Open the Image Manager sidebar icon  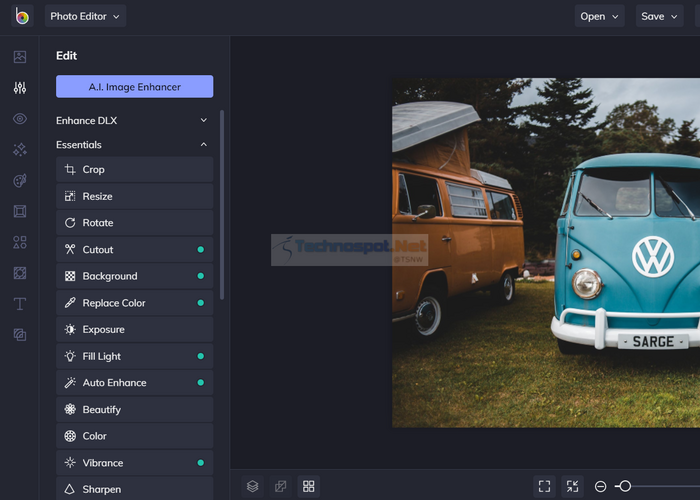pos(20,57)
